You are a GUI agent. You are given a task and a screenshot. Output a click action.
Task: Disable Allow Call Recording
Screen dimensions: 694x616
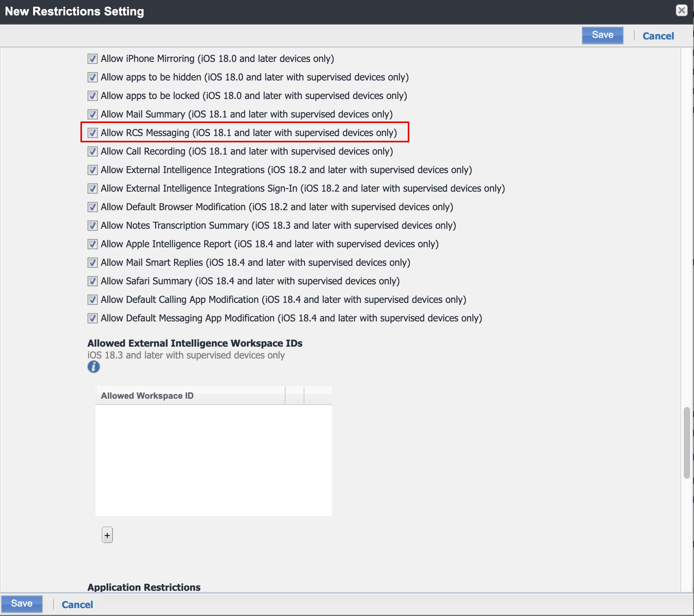(92, 151)
